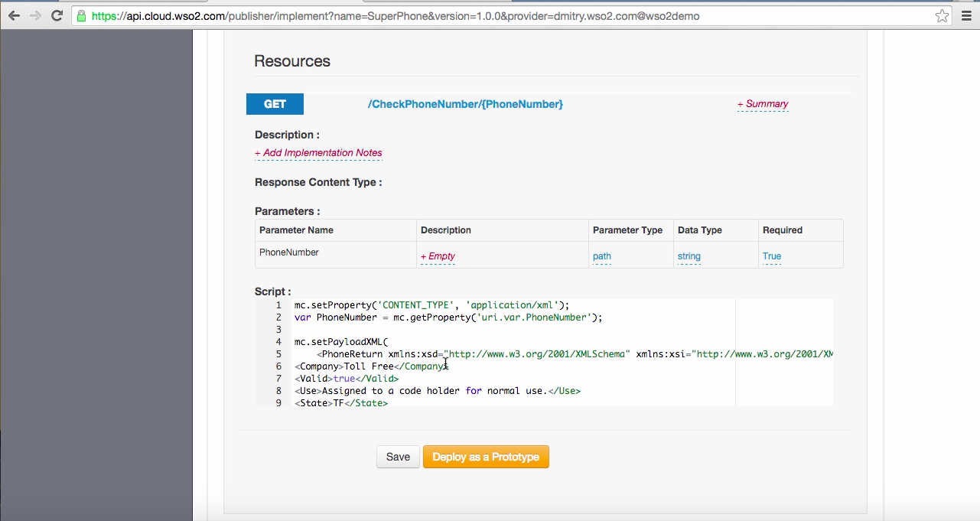Viewport: 980px width, 521px height.
Task: Open the Chrome hamburger menu
Action: point(965,15)
